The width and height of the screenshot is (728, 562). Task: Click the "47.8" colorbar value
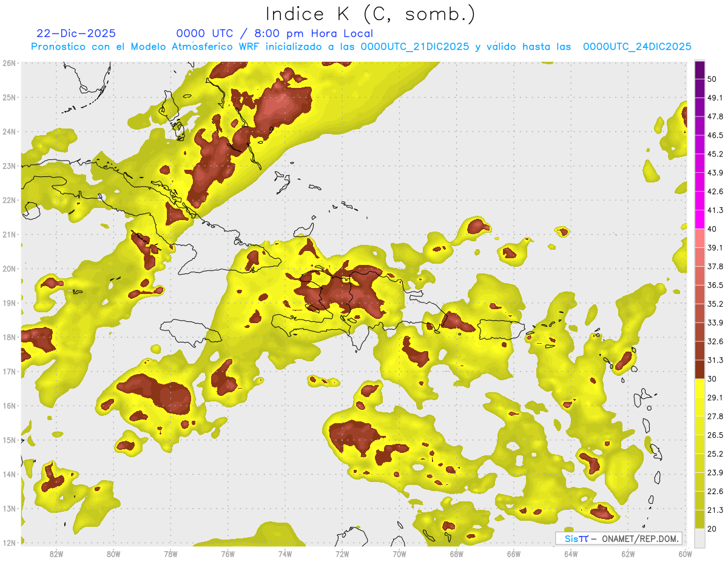tap(715, 116)
